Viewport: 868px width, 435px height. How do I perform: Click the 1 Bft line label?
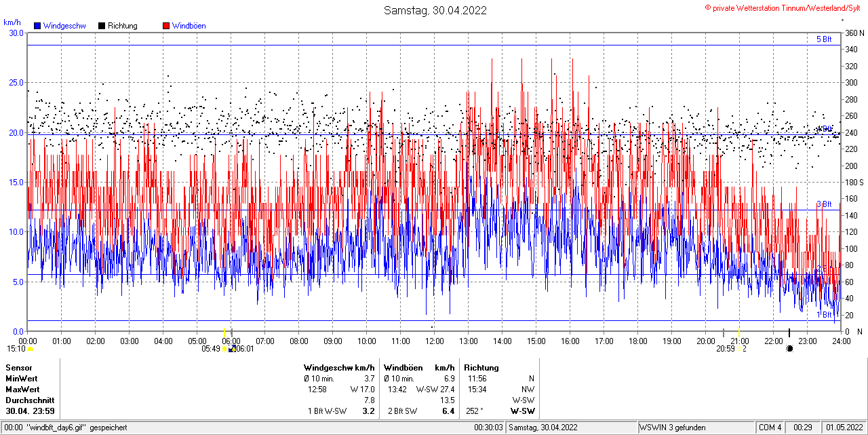click(823, 314)
